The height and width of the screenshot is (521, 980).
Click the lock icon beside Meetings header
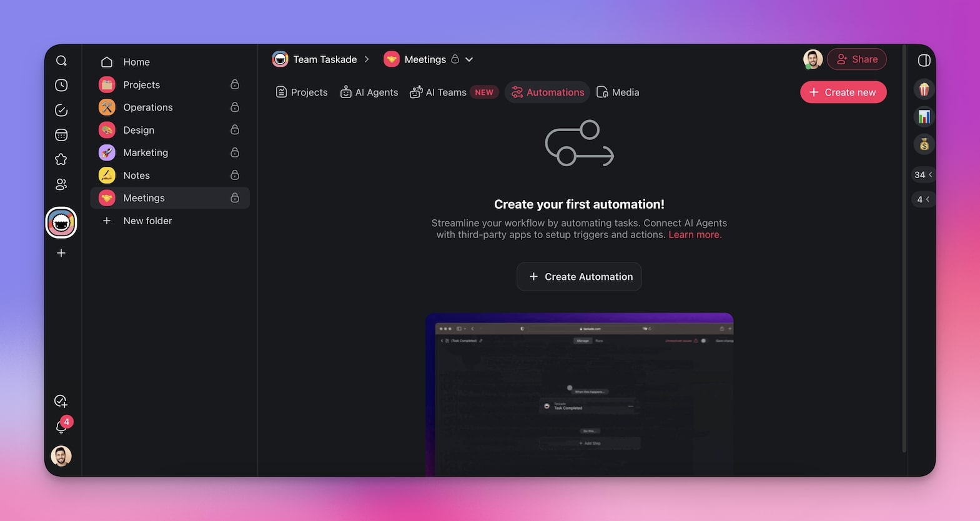pos(455,59)
